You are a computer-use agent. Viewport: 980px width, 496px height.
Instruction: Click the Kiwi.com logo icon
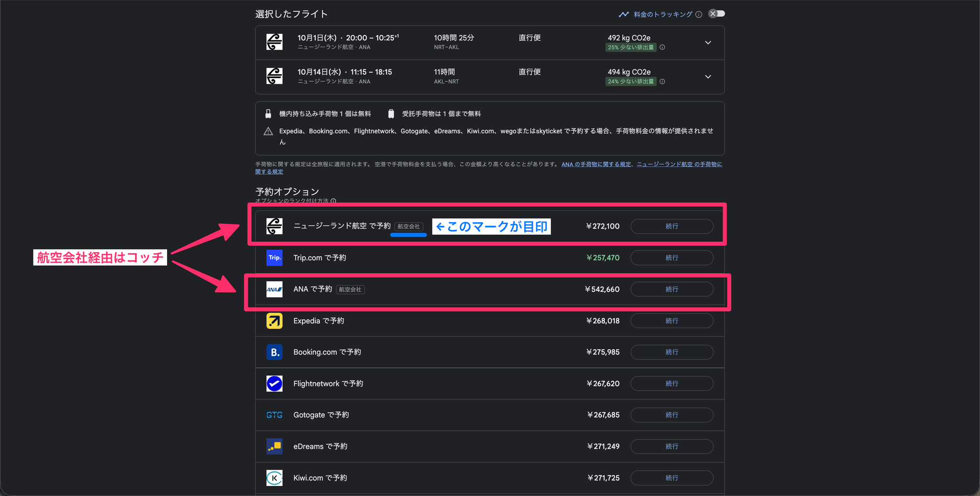point(274,478)
